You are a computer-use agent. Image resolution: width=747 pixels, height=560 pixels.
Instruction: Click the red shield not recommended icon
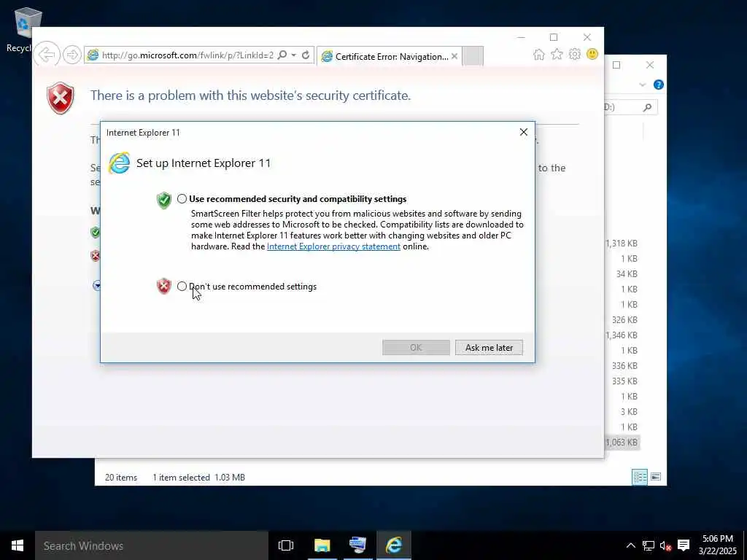[164, 286]
